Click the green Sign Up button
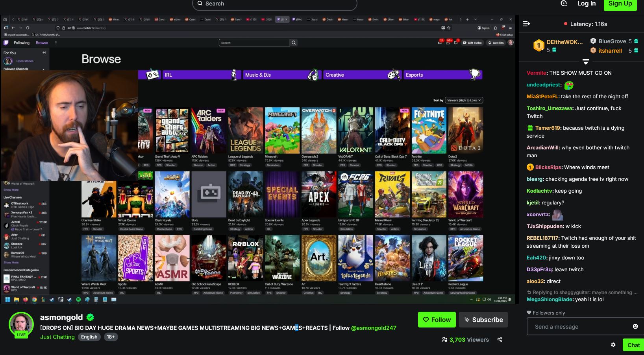644x355 pixels. click(620, 4)
